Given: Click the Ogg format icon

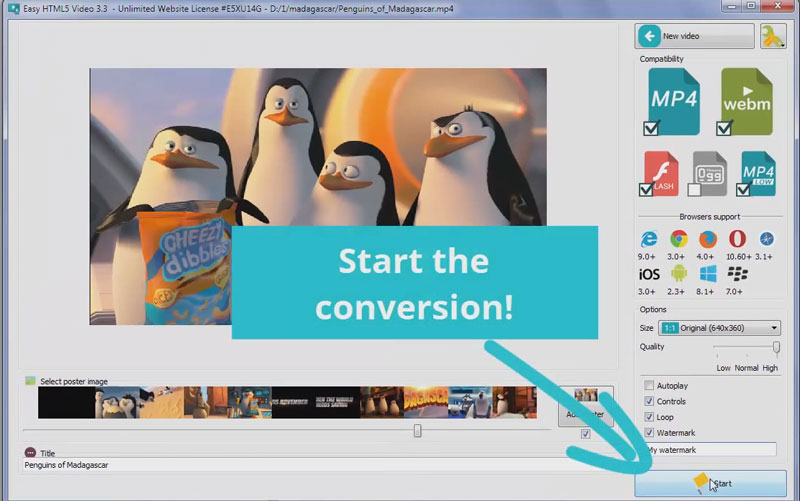Looking at the screenshot, I should click(x=710, y=172).
